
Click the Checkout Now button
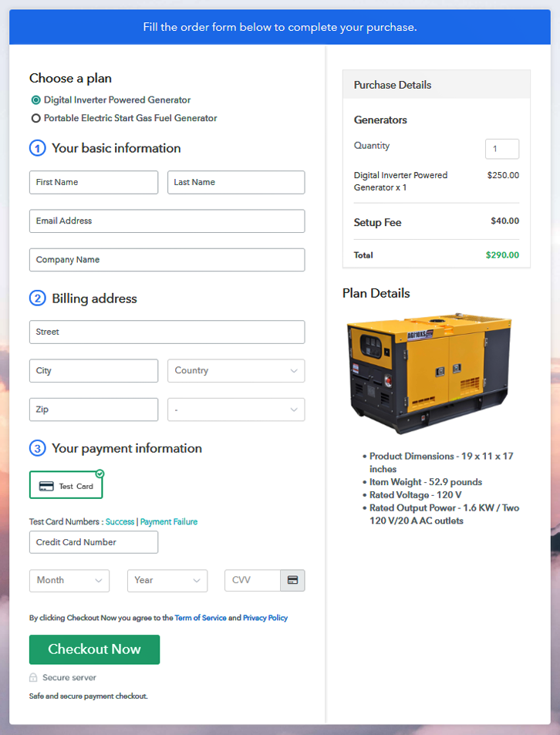[94, 649]
